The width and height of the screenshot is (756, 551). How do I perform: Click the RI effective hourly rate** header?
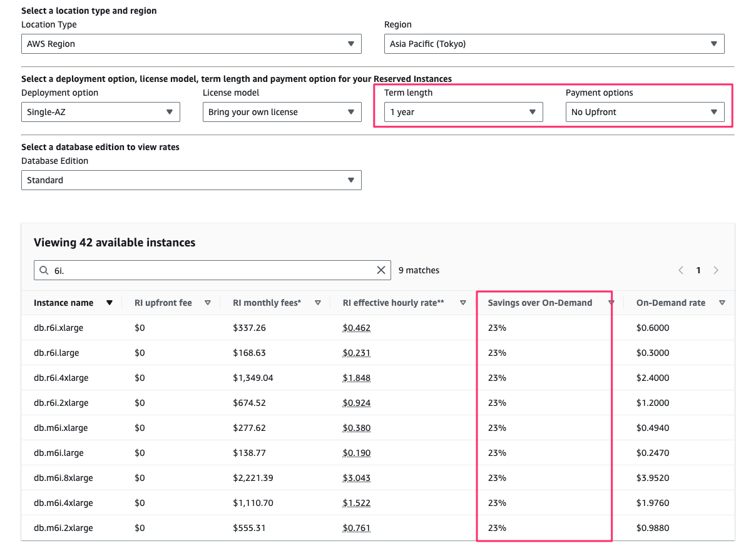(x=394, y=303)
